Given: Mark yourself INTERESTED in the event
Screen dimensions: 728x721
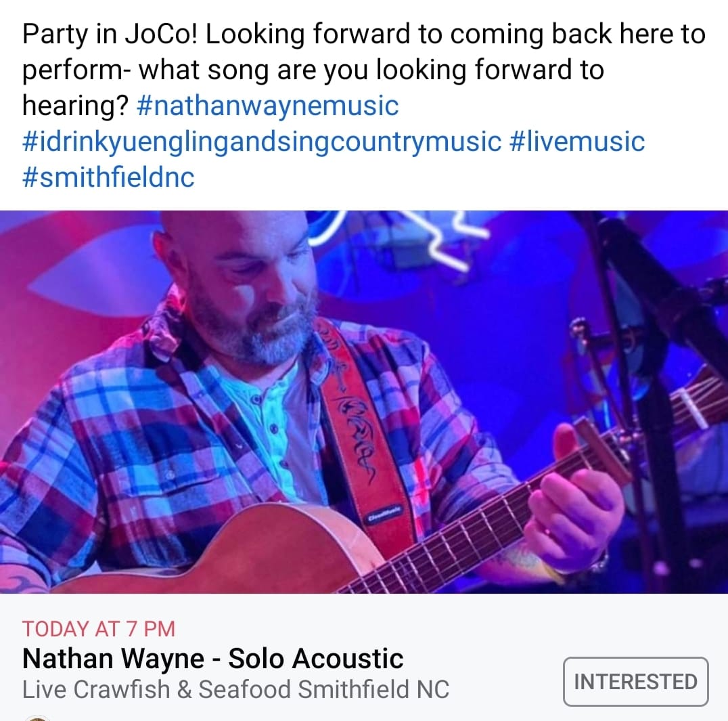Looking at the screenshot, I should (635, 682).
